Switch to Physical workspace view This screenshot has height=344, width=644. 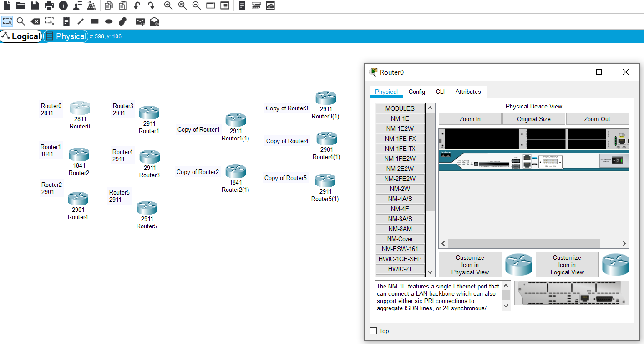pos(66,36)
